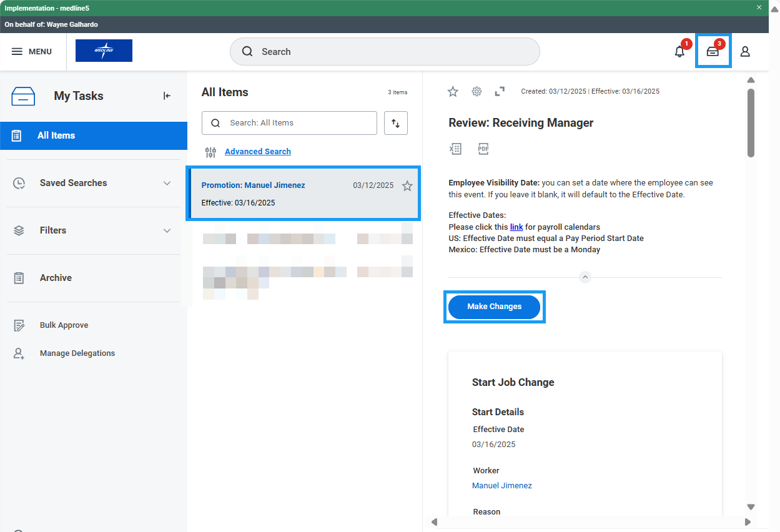Click the Make Changes button
This screenshot has height=532, width=780.
pyautogui.click(x=494, y=307)
